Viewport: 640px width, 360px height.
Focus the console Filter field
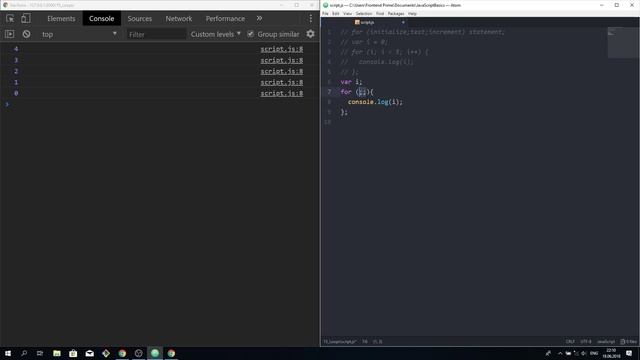pos(156,34)
